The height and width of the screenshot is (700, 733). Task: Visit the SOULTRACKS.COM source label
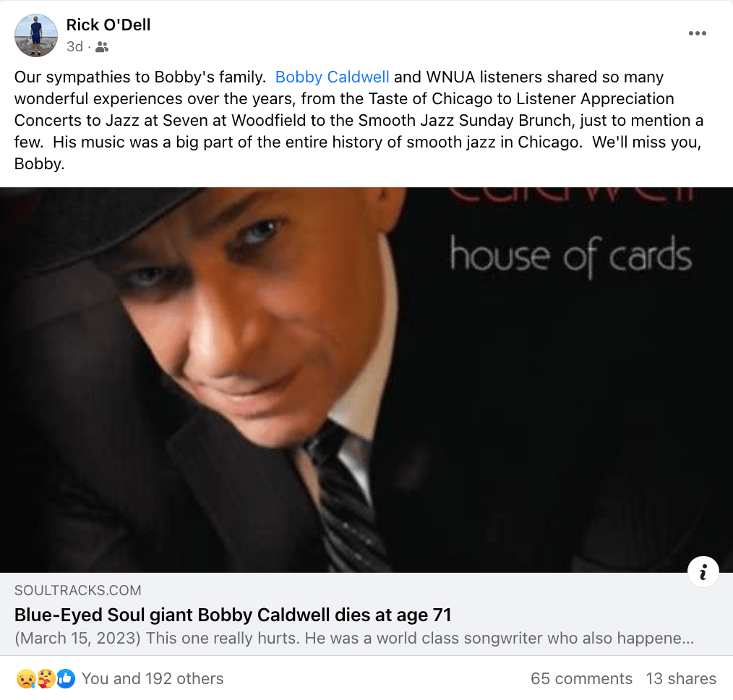coord(77,590)
